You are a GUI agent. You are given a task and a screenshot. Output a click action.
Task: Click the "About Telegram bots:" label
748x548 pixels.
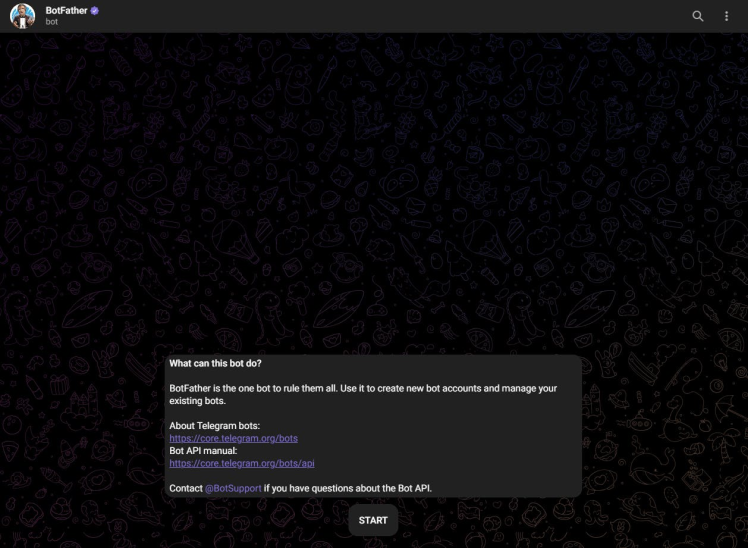pos(215,426)
